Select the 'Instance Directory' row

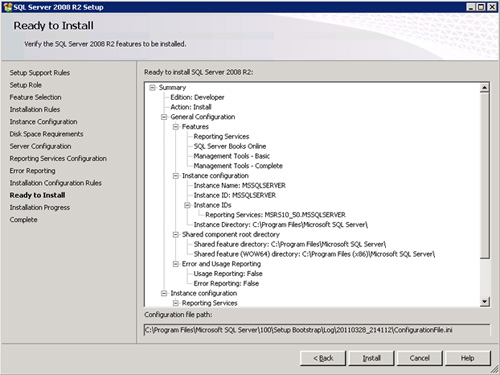pos(281,225)
